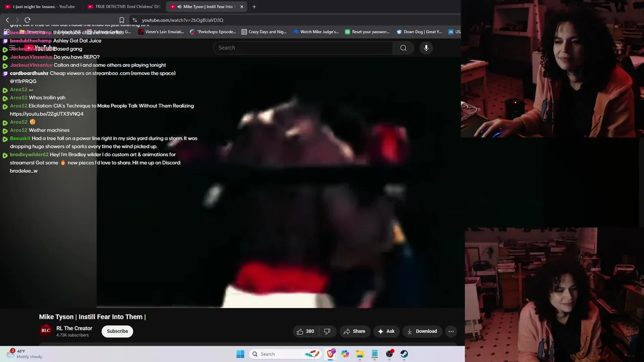This screenshot has width=644, height=362.
Task: Activate voice search microphone icon
Action: click(426, 48)
